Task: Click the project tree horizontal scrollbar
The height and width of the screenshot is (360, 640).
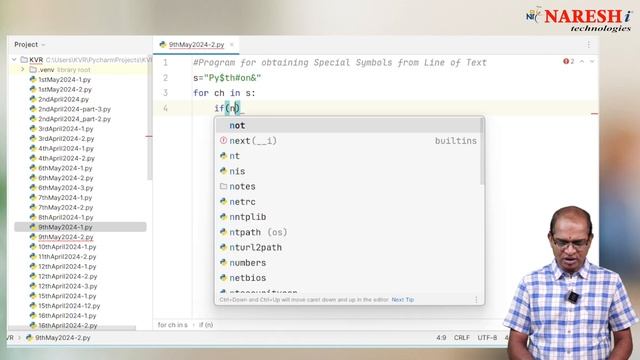Action: click(72, 328)
